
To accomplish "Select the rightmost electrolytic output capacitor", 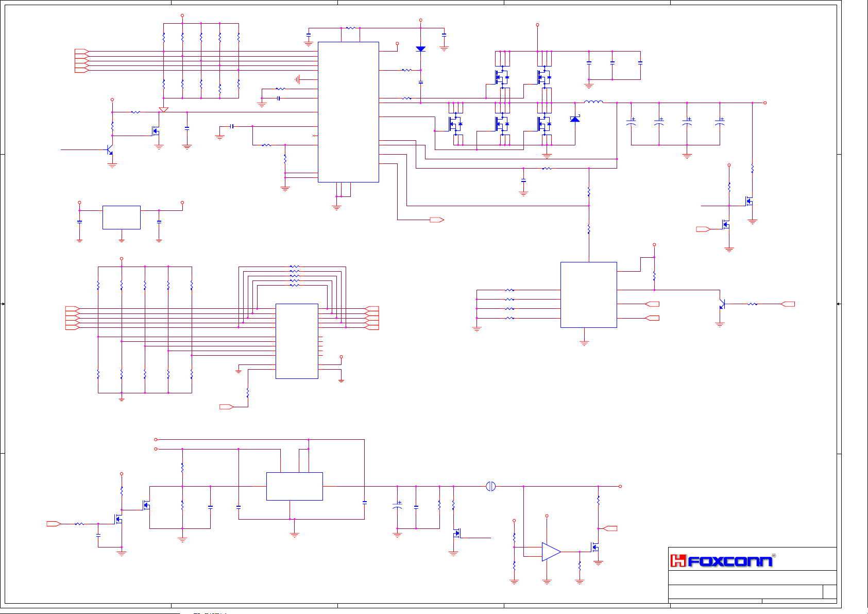I will coord(720,123).
